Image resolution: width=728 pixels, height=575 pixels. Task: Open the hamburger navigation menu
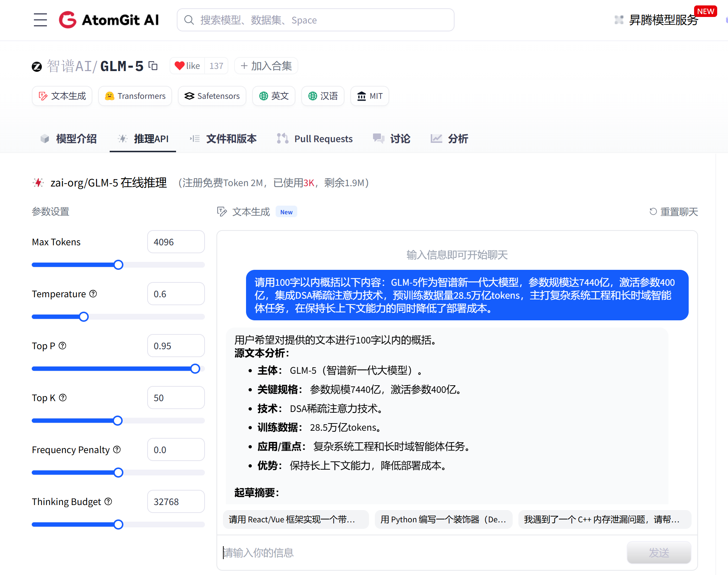[x=40, y=20]
